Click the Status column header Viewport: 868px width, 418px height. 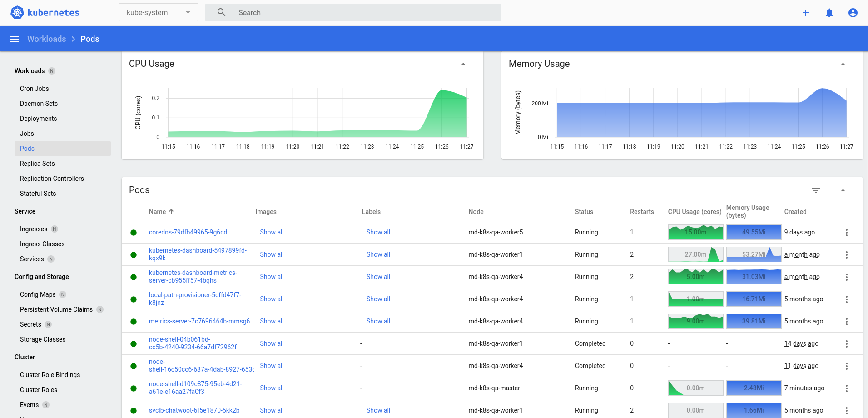(584, 212)
